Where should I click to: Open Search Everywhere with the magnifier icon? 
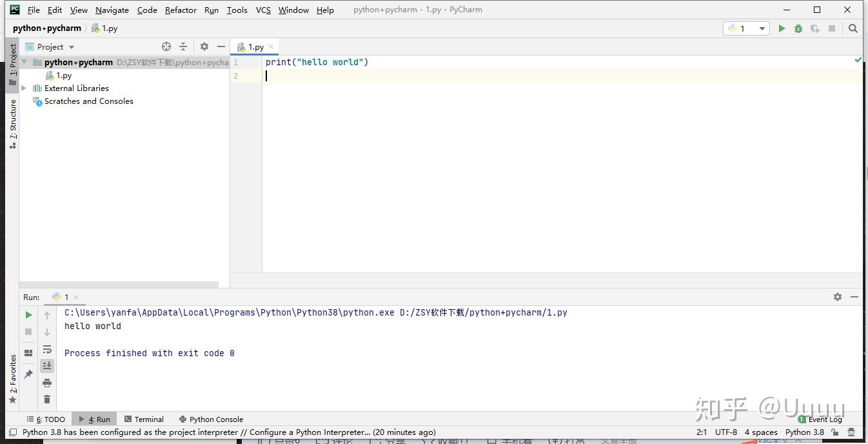(x=853, y=28)
